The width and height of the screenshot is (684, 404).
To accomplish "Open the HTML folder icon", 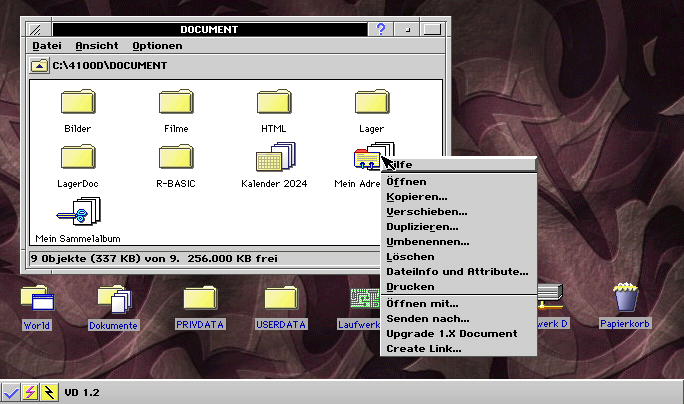I will [274, 104].
